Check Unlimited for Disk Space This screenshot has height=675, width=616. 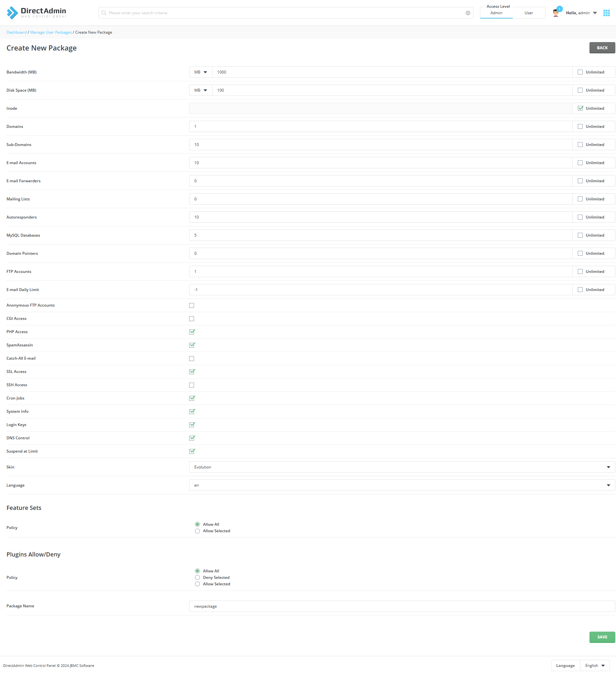(x=580, y=90)
